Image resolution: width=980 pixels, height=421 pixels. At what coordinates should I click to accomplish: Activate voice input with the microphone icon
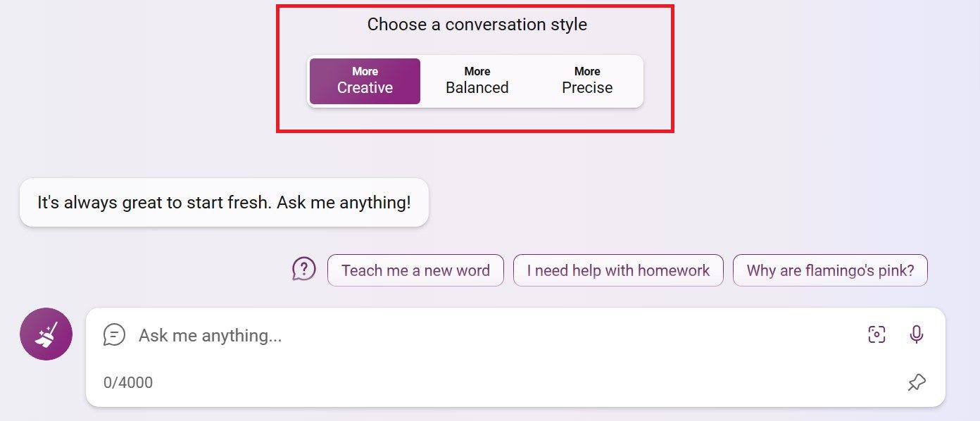point(917,334)
